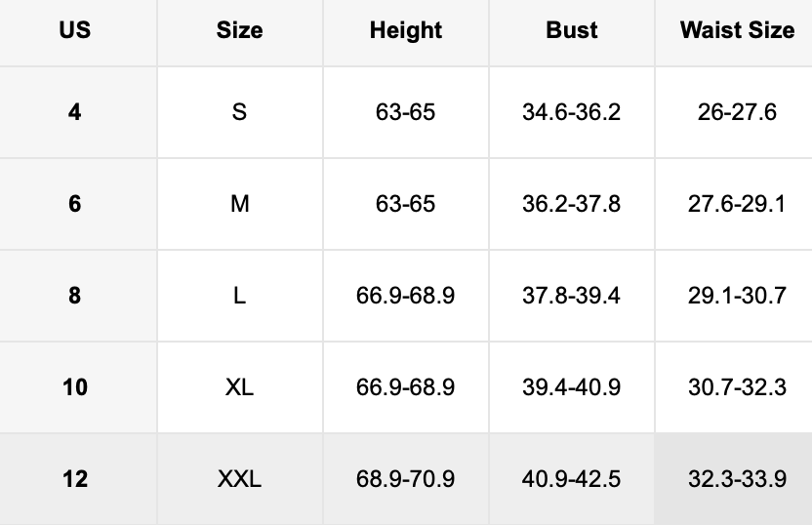Click the XXL size cell
This screenshot has height=525, width=812.
click(x=239, y=479)
